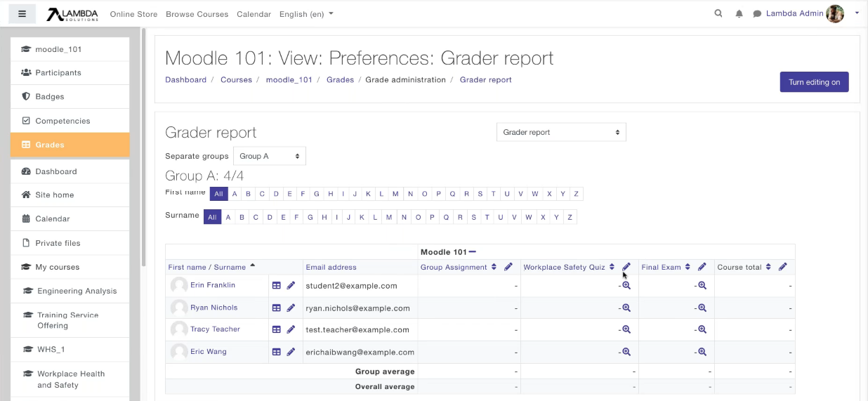The width and height of the screenshot is (868, 401).
Task: Analyze Tracy Teacher's Final Exam grade magnifier
Action: click(702, 330)
